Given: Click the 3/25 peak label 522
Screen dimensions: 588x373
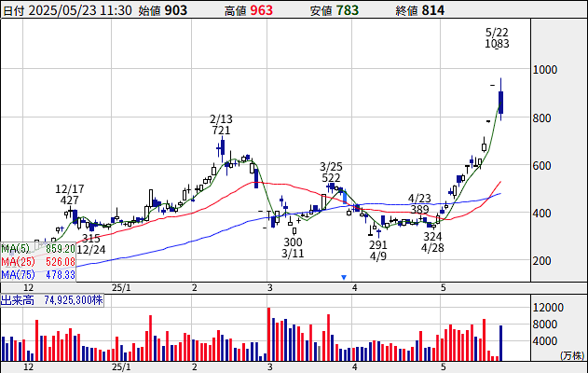Looking at the screenshot, I should coord(331,178).
